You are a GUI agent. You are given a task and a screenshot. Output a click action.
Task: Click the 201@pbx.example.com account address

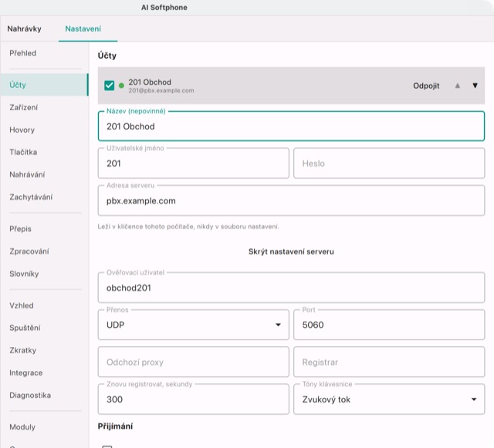click(x=161, y=91)
